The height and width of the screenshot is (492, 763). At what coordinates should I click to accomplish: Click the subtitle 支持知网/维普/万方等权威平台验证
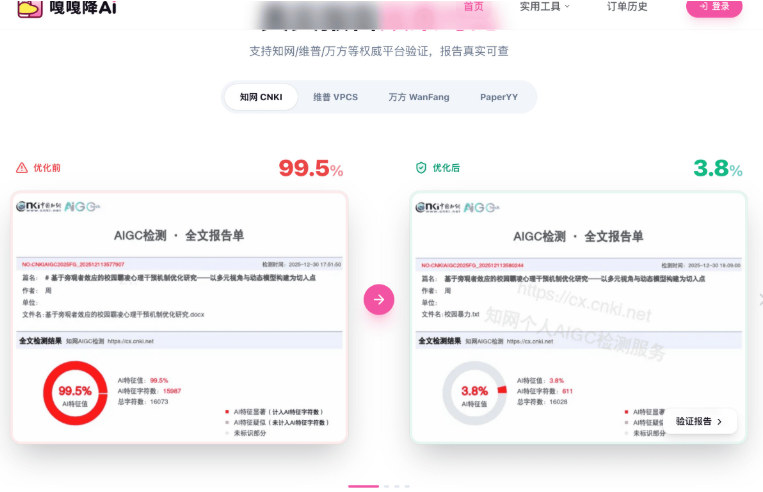click(x=379, y=51)
